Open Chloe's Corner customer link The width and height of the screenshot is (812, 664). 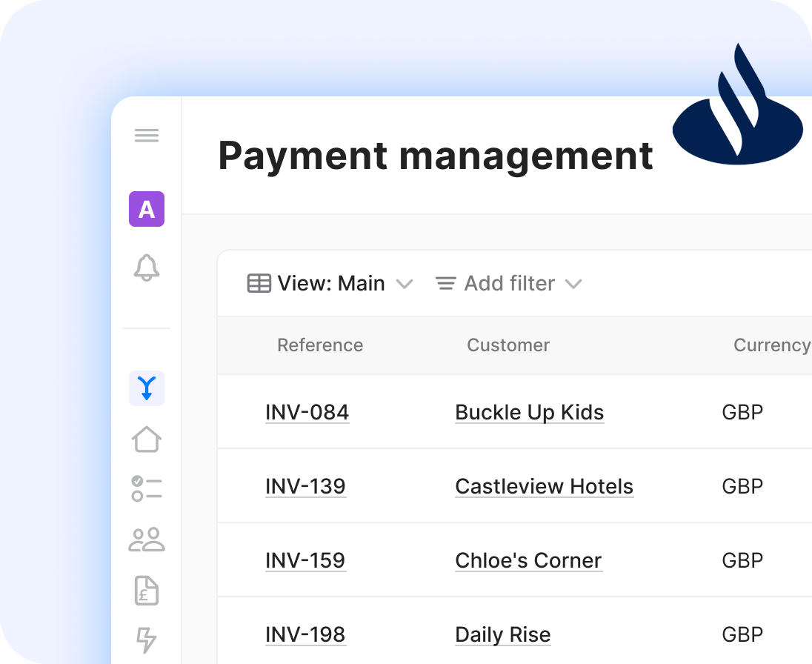point(528,560)
